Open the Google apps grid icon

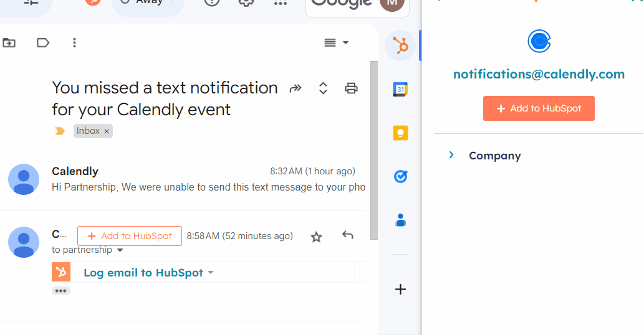[x=281, y=3]
